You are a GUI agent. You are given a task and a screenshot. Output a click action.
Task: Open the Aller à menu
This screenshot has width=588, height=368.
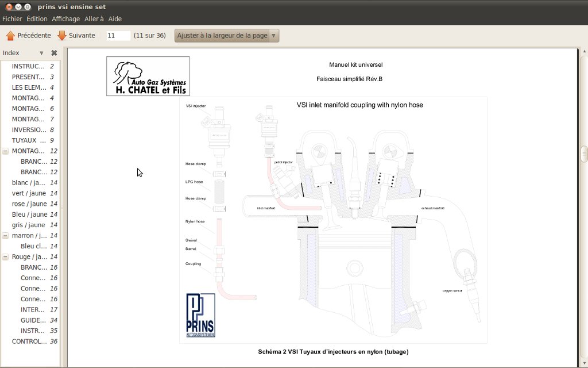94,19
